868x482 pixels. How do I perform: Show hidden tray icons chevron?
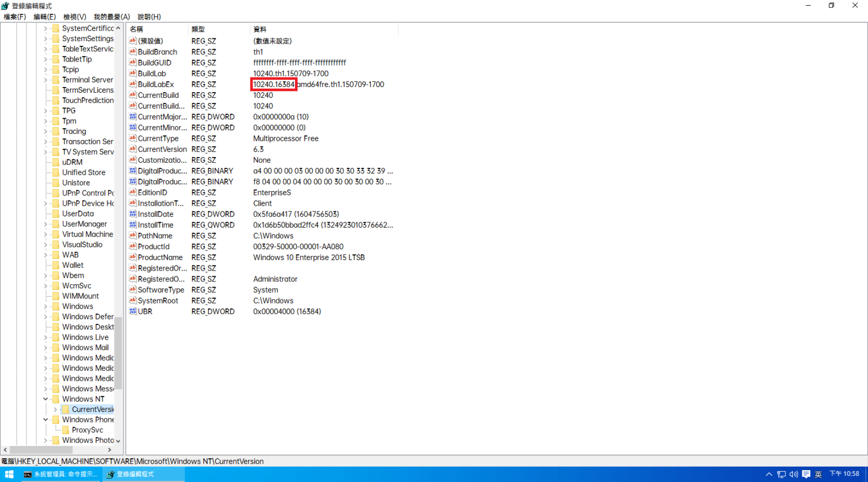[769, 474]
